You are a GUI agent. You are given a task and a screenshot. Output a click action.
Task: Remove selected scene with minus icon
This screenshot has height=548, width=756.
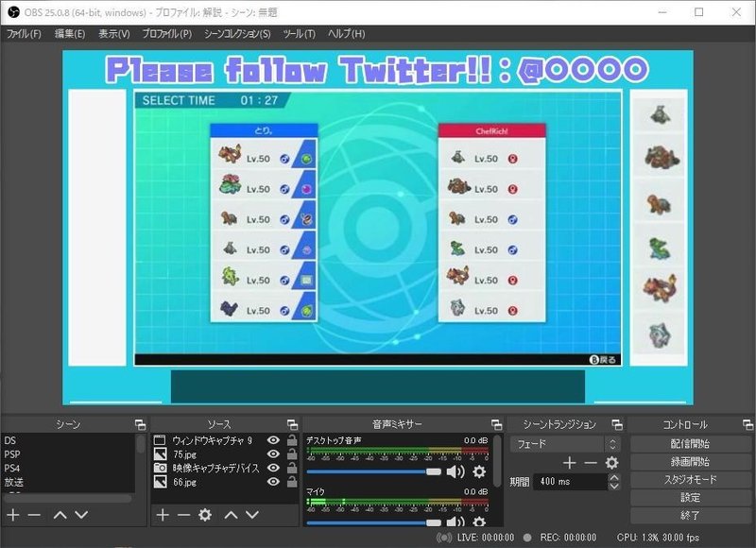(34, 515)
